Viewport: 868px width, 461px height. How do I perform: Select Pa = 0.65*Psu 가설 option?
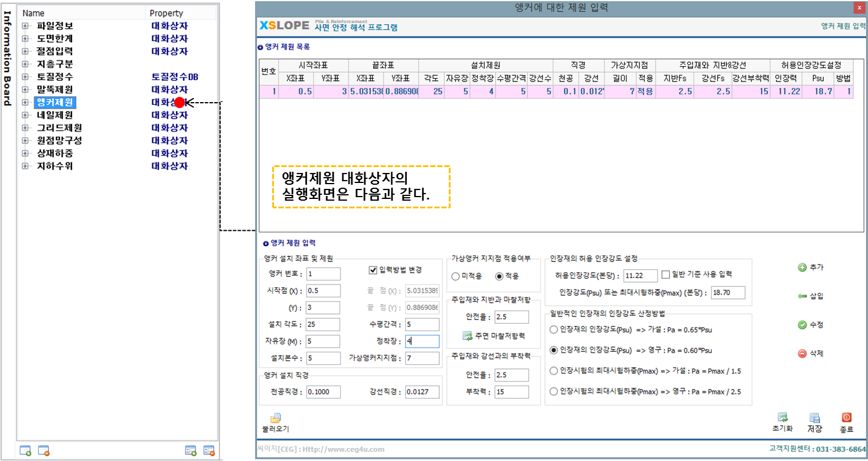click(x=553, y=329)
